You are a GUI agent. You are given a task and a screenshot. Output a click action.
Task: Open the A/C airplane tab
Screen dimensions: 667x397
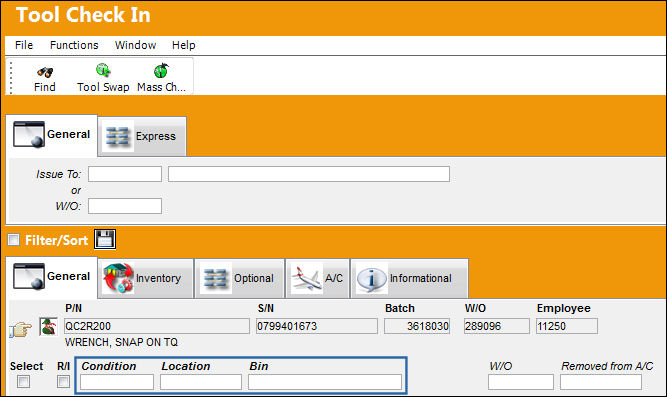(318, 278)
